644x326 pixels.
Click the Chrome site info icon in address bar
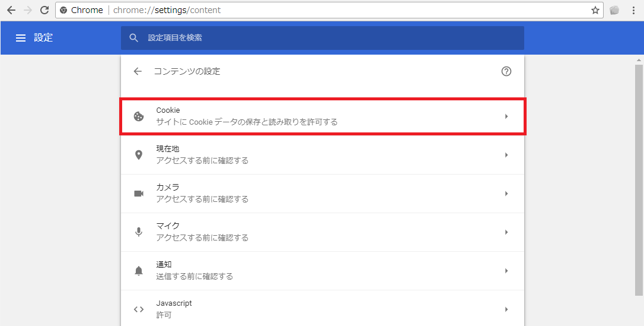(63, 10)
